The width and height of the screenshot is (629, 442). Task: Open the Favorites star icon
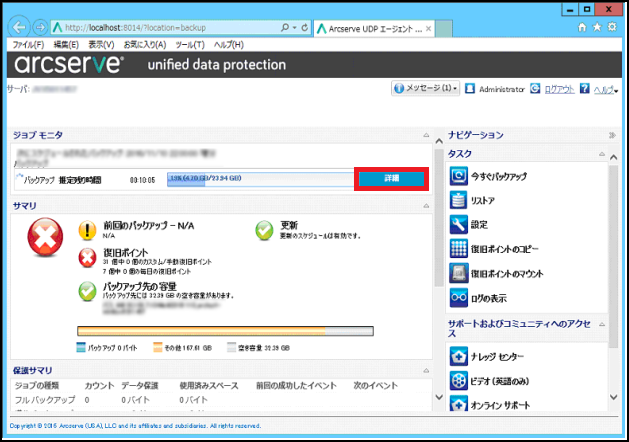click(597, 27)
